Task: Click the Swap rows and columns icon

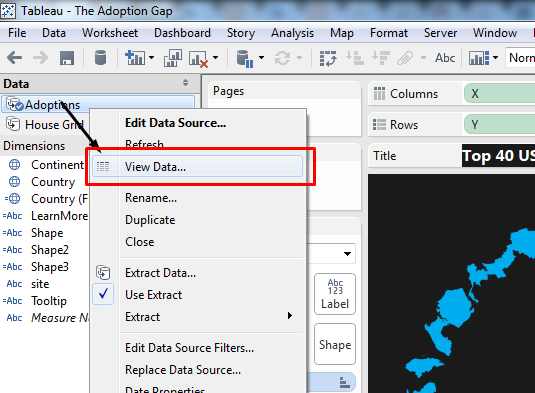Action: [328, 58]
